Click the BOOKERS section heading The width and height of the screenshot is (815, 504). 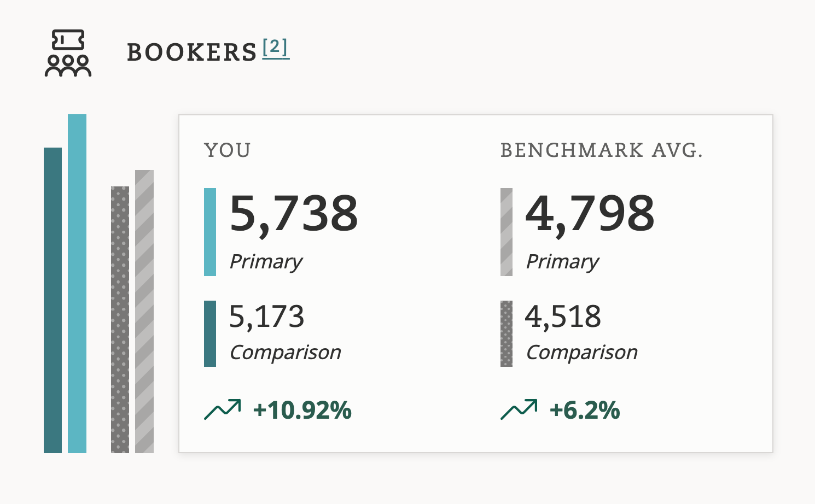pyautogui.click(x=191, y=52)
